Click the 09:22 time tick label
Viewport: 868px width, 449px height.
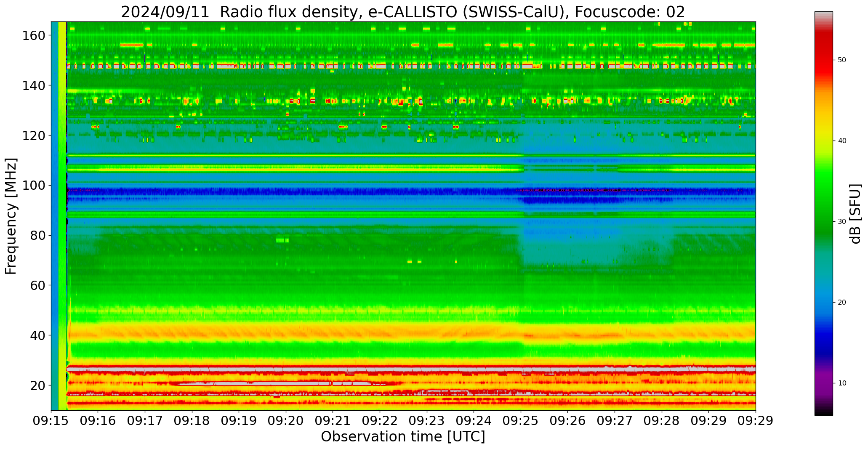380,421
